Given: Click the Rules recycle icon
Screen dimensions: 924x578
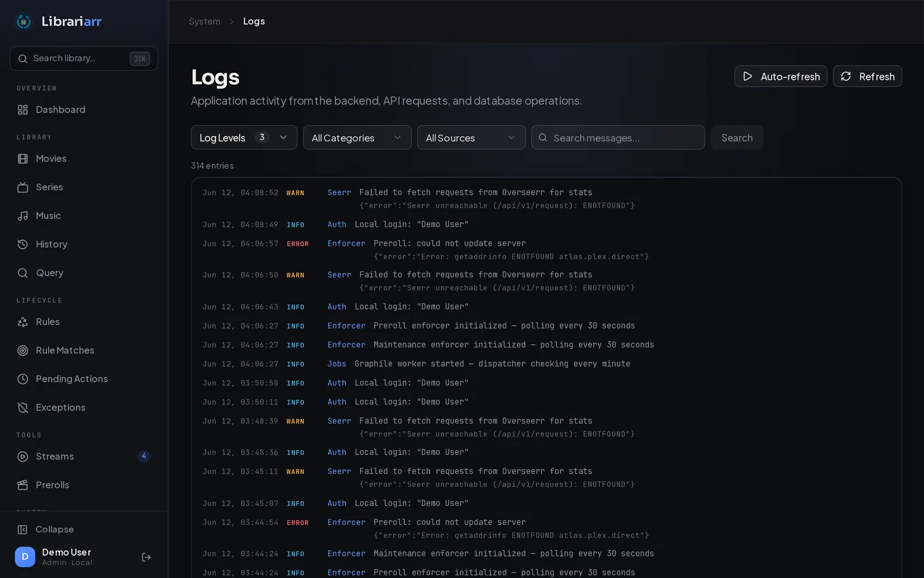Looking at the screenshot, I should (22, 322).
